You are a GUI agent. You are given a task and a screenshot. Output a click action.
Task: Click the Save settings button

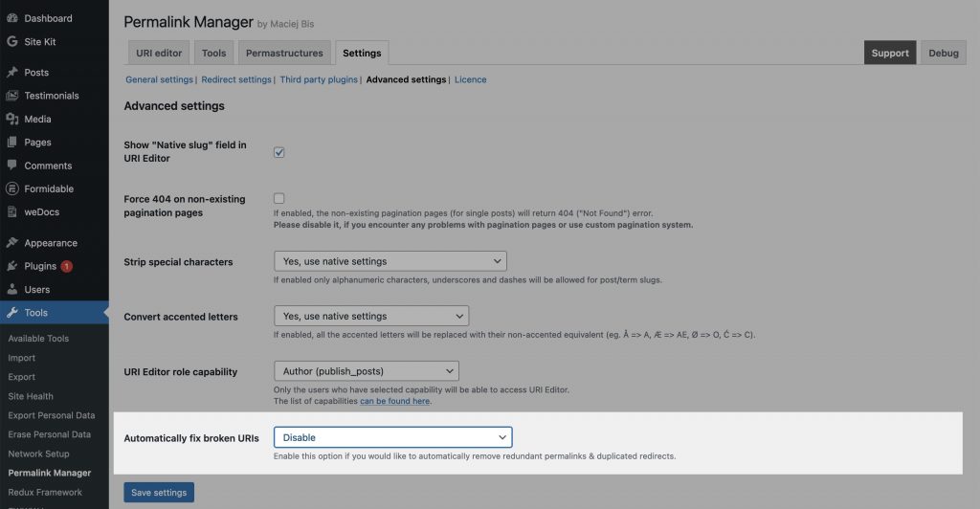point(159,492)
